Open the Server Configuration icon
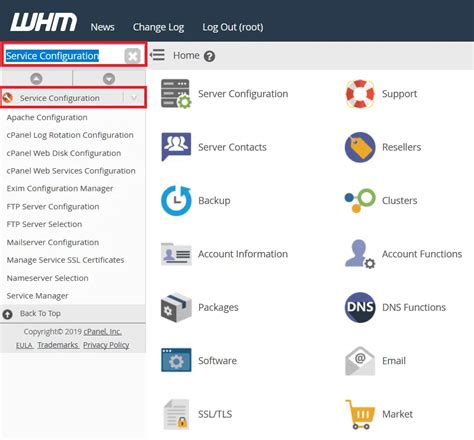474x440 pixels. pos(176,94)
